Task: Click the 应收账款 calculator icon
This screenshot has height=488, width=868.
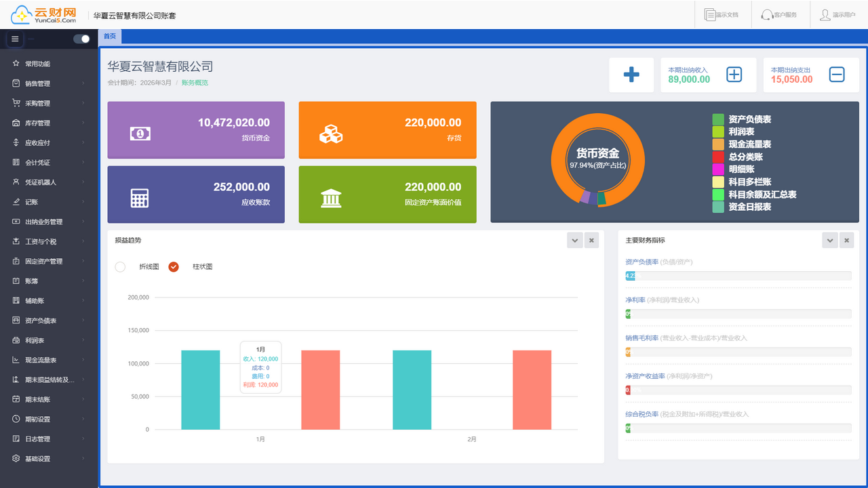Action: click(140, 198)
